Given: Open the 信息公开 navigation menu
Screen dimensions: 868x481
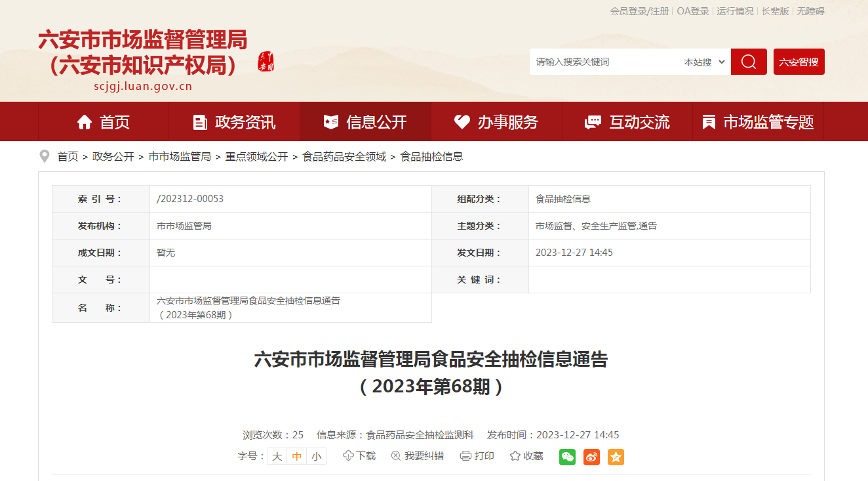Looking at the screenshot, I should (x=366, y=122).
